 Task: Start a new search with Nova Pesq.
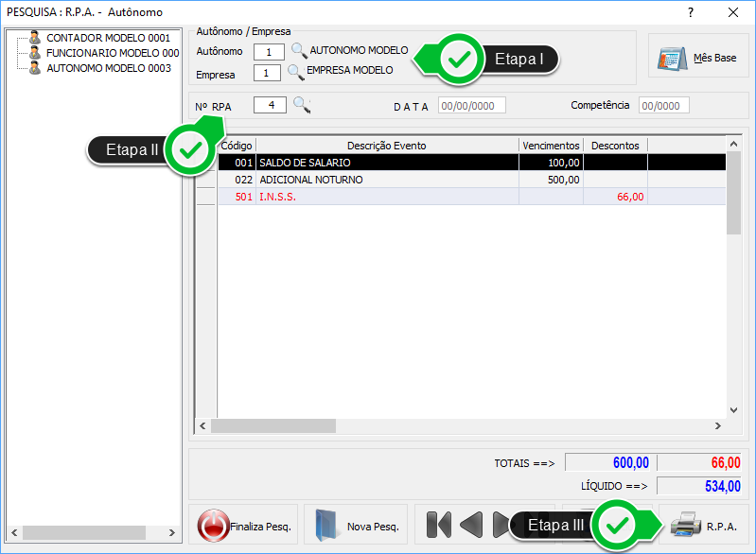(356, 526)
